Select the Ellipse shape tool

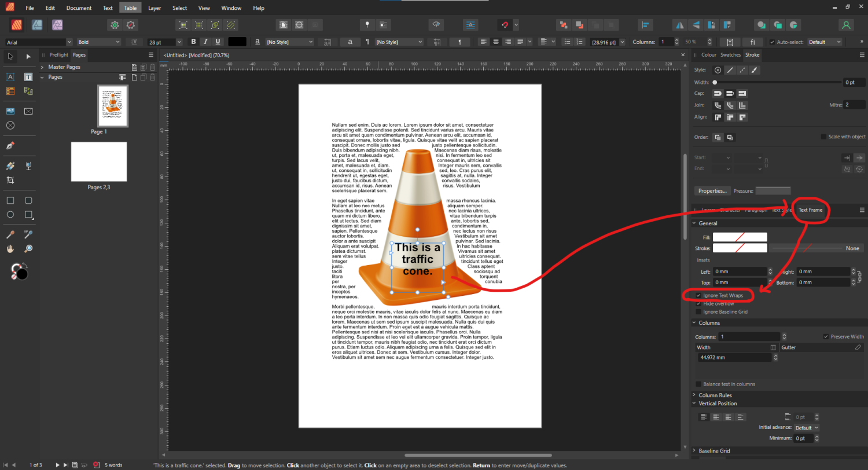coord(10,215)
